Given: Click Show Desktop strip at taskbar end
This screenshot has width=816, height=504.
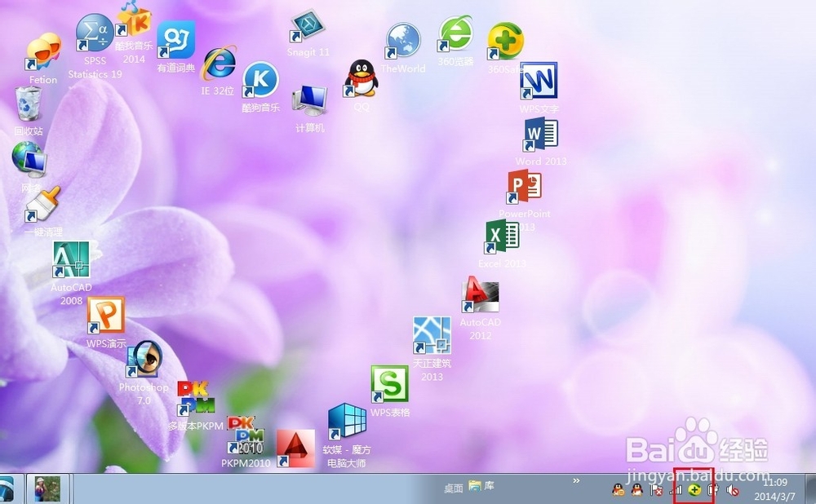Looking at the screenshot, I should (x=811, y=489).
